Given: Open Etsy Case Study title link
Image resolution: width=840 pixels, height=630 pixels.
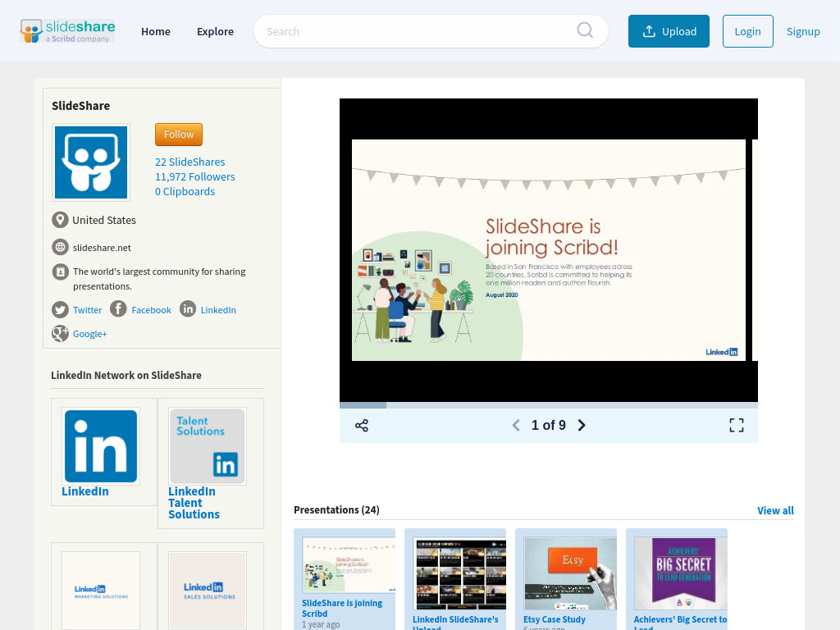Looking at the screenshot, I should [555, 619].
